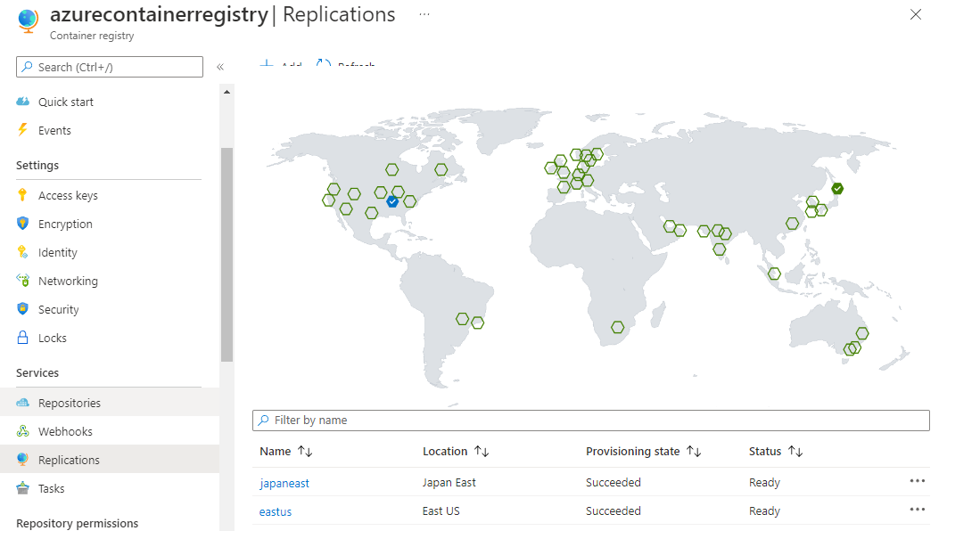Click the Locks padlock icon
980x539 pixels.
click(22, 338)
